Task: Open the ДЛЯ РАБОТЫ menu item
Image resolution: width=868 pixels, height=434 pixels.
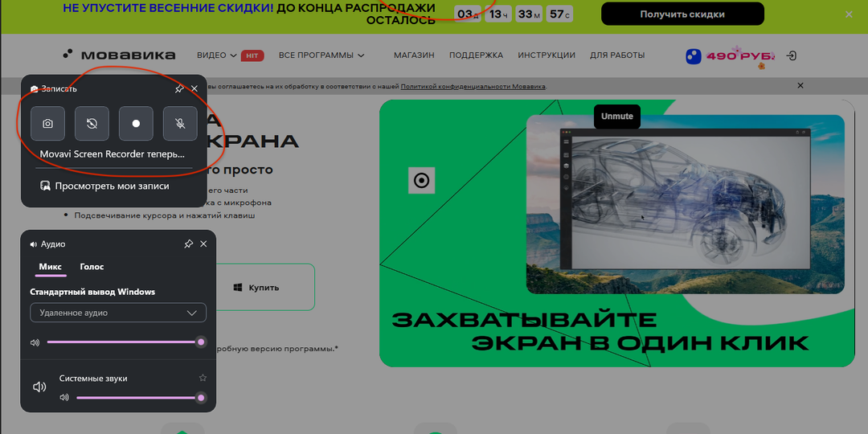Action: (x=617, y=55)
